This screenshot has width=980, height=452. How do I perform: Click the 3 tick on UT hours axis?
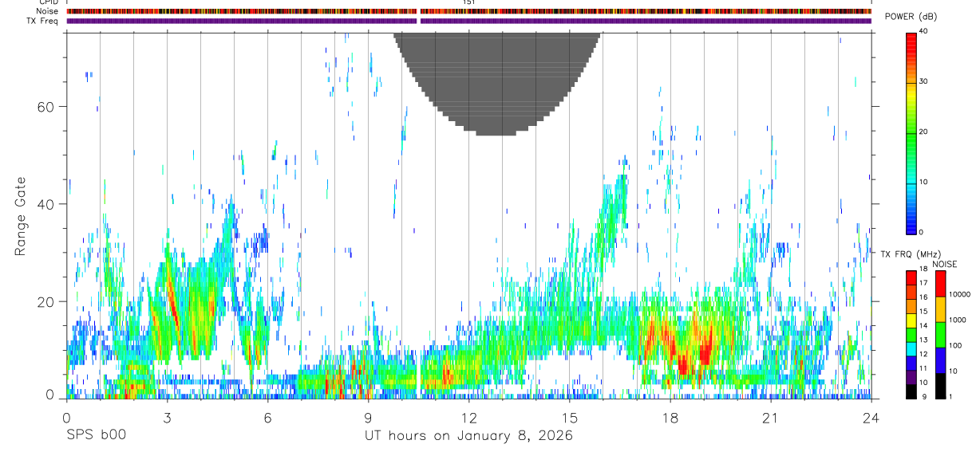tap(167, 418)
